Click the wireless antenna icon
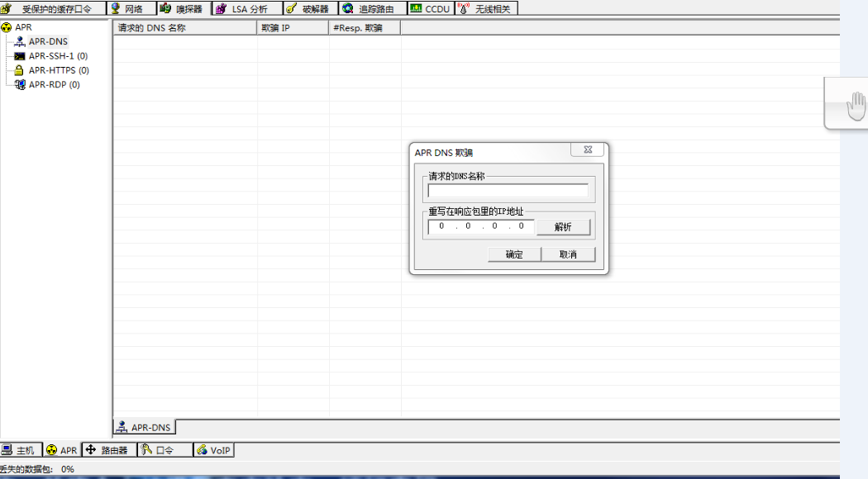The height and width of the screenshot is (479, 868). click(463, 7)
